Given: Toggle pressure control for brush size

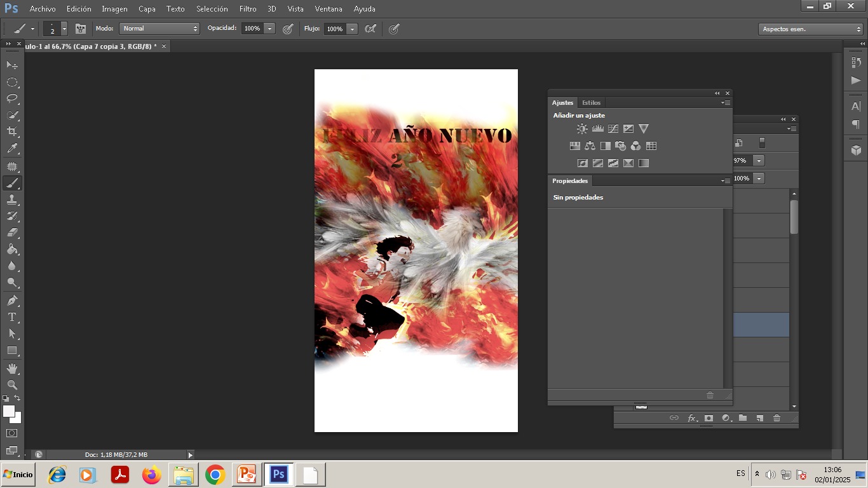Looking at the screenshot, I should (x=394, y=29).
